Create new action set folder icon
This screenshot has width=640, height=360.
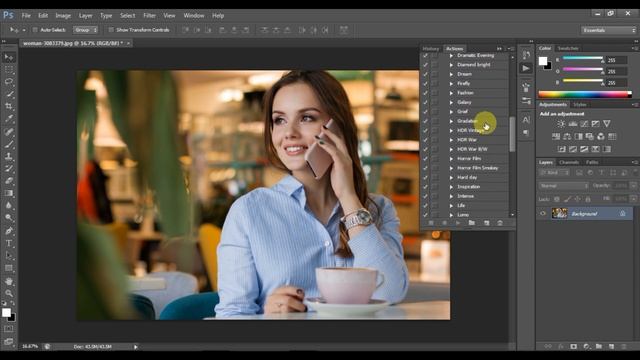(472, 223)
